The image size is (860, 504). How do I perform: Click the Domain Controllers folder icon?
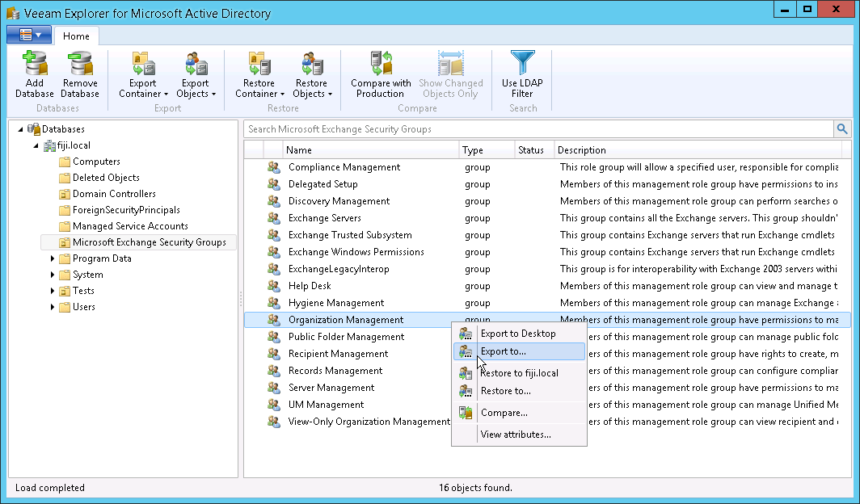tap(65, 194)
